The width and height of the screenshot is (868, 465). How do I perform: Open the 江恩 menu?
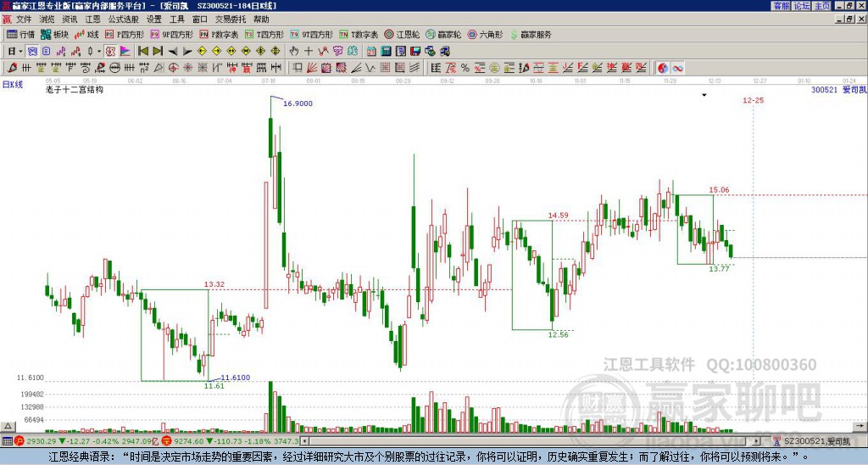(92, 20)
